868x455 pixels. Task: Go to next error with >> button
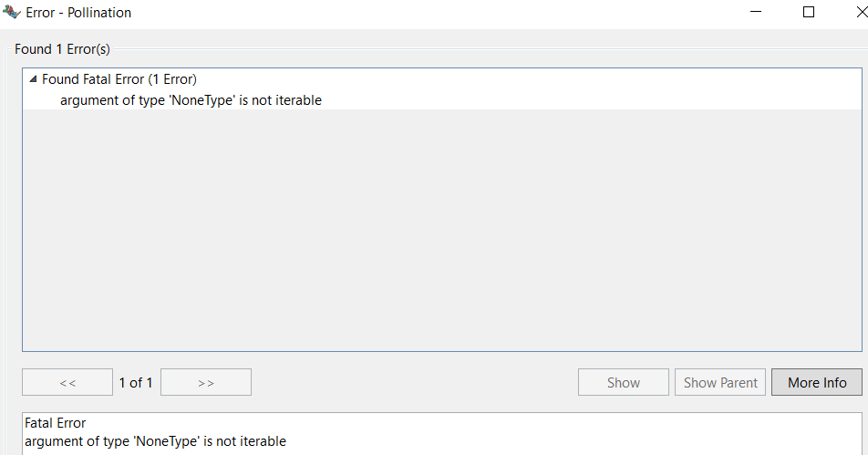205,383
